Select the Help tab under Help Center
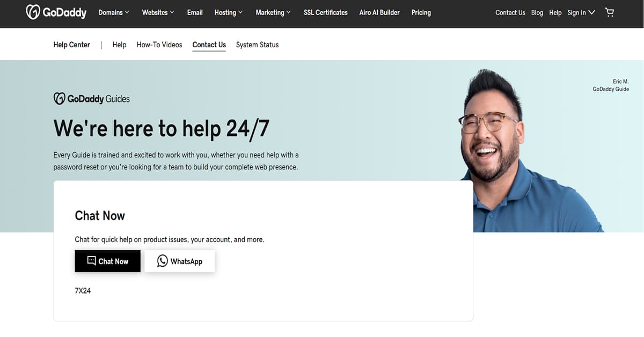 (119, 45)
